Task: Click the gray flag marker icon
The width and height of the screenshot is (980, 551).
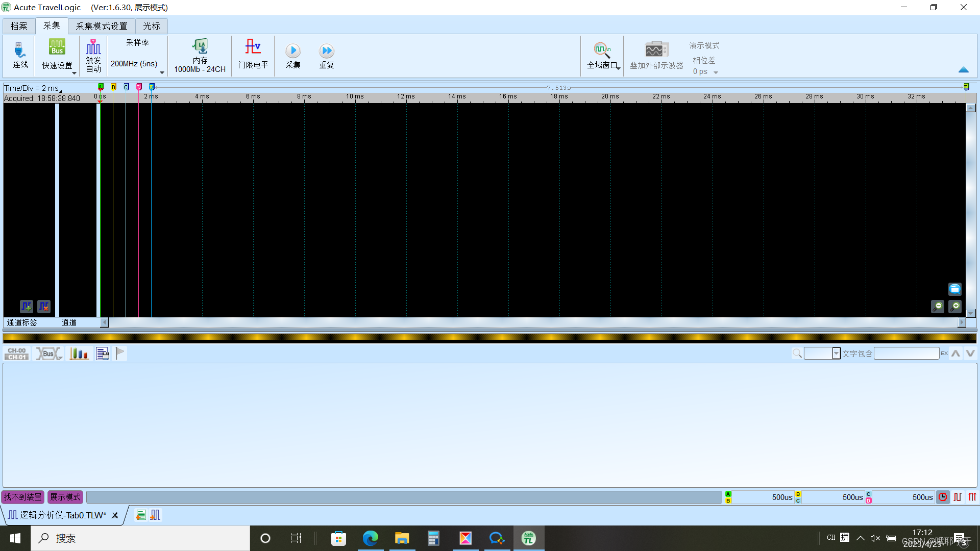Action: [120, 353]
